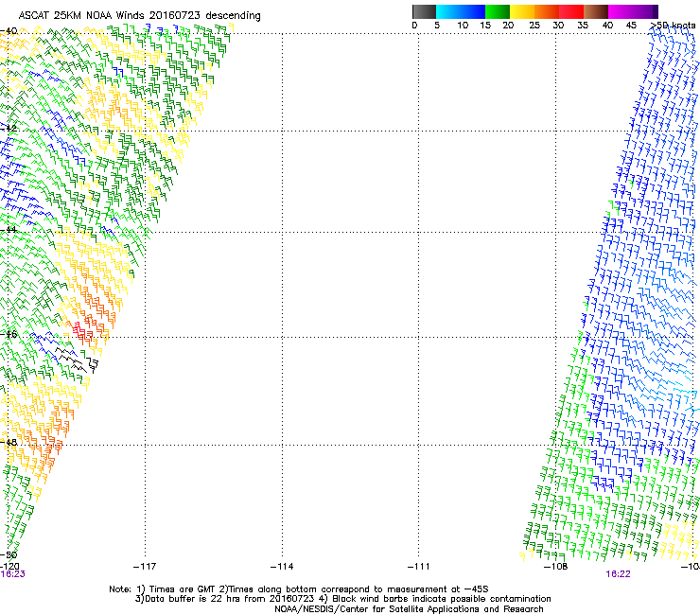Image resolution: width=700 pixels, height=615 pixels.
Task: Click the gray 0-5 knots legend swatch
Action: point(424,11)
